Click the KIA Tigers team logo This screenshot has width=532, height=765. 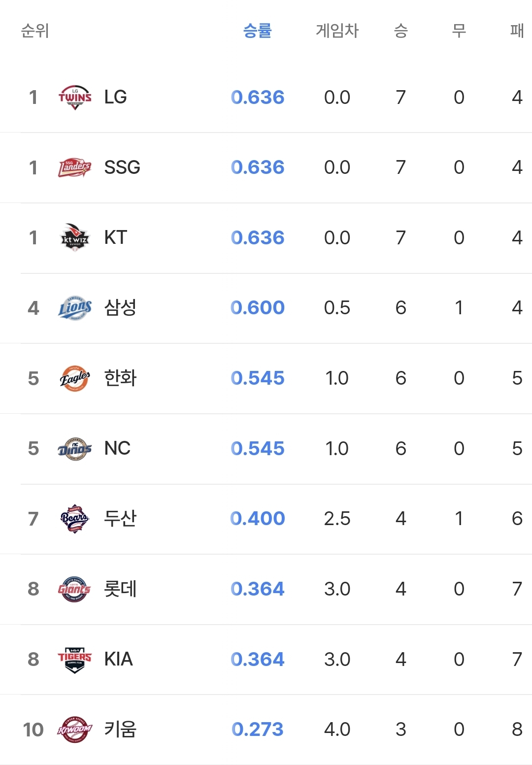pos(75,659)
